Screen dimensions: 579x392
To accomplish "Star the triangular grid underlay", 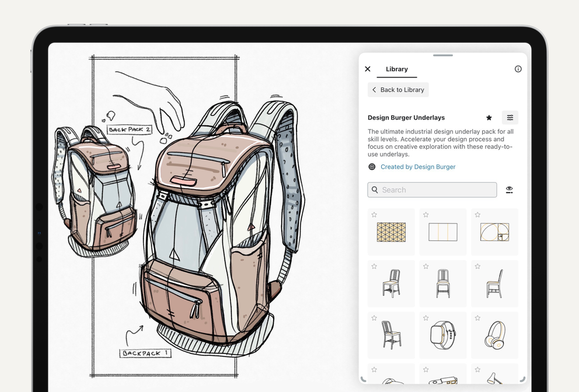I will [x=374, y=215].
